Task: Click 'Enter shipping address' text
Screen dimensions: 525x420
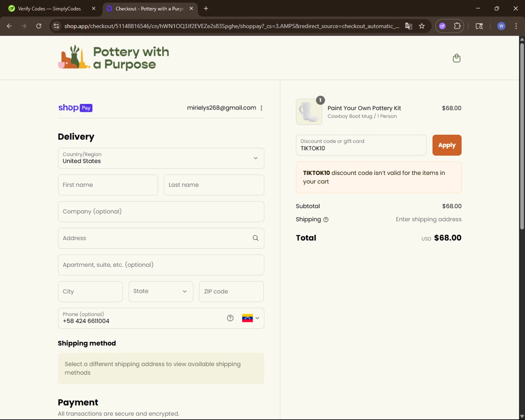Action: (x=428, y=219)
